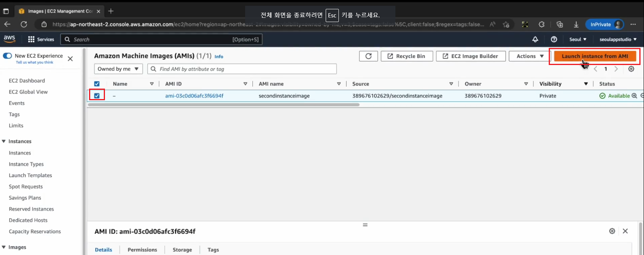Zoom into Available status details
The height and width of the screenshot is (255, 644).
pyautogui.click(x=634, y=96)
